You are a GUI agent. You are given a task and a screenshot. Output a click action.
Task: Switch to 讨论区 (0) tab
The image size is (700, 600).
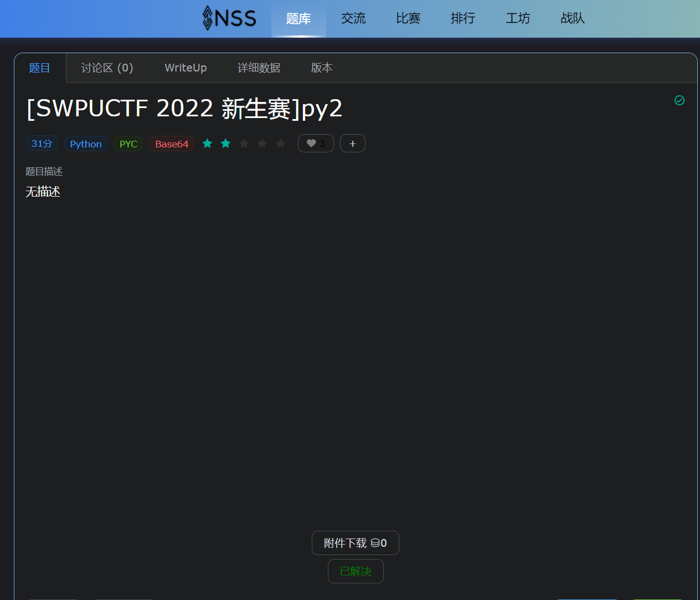point(107,68)
